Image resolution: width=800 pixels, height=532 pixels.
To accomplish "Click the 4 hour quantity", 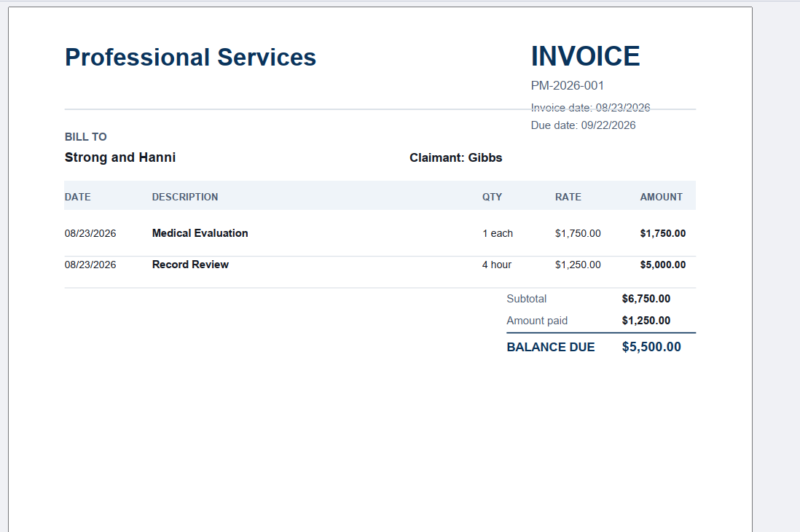I will 496,265.
